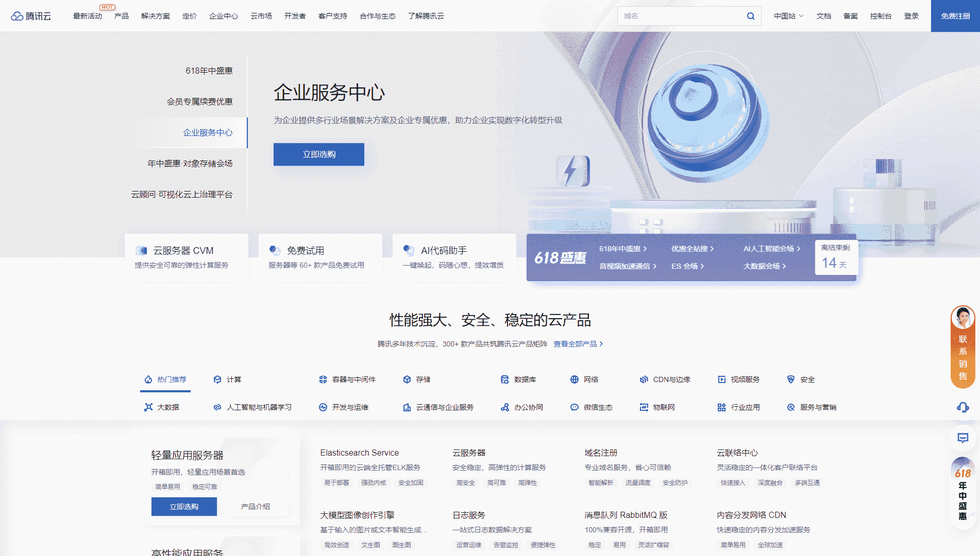Click the 计算 category icon
980x556 pixels.
point(217,379)
